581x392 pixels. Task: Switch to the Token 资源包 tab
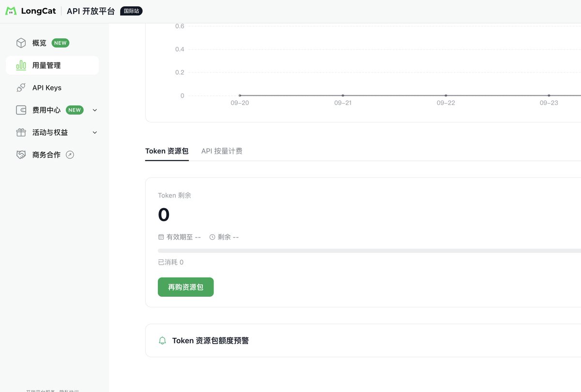167,151
